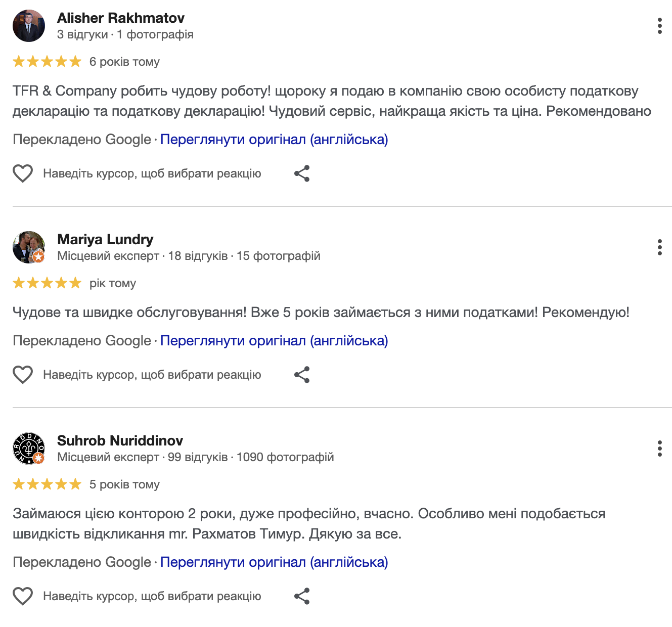Viewport: 672px width, 627px height.
Task: Like Alisher Rakhmatov's review with heart icon
Action: (x=23, y=173)
